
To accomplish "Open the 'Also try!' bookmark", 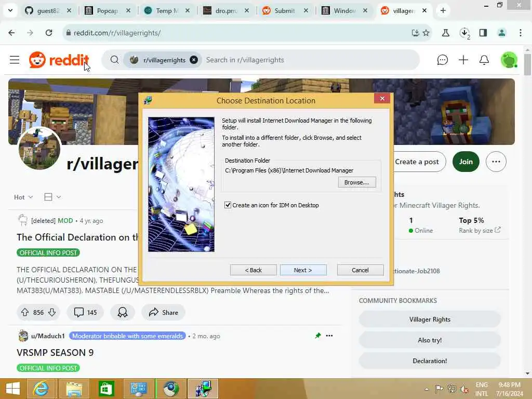I will pyautogui.click(x=430, y=340).
